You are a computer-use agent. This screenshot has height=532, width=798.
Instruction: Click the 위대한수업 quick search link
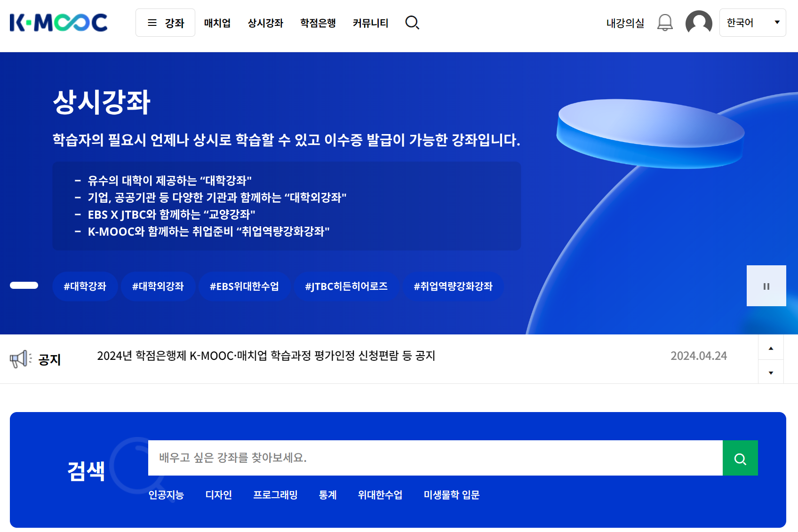pyautogui.click(x=379, y=494)
